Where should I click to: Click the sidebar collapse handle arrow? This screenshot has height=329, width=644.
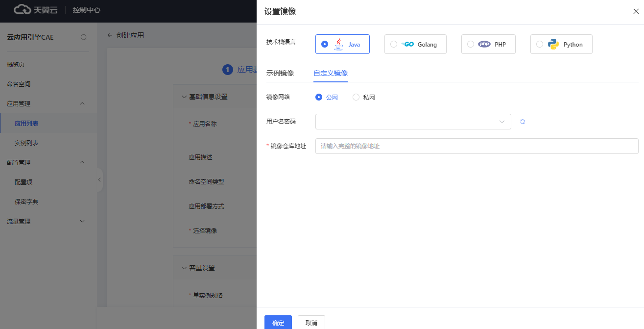pyautogui.click(x=99, y=180)
